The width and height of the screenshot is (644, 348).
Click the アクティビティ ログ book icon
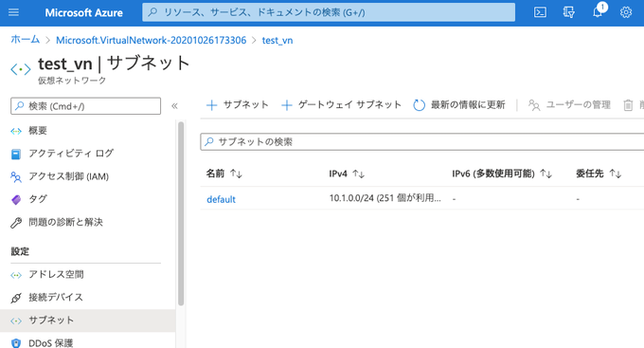click(16, 155)
